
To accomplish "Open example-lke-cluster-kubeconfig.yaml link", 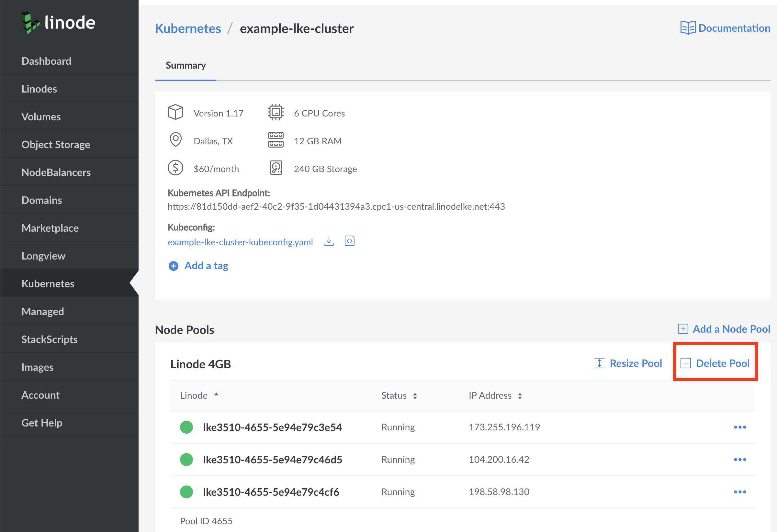I will pos(240,242).
